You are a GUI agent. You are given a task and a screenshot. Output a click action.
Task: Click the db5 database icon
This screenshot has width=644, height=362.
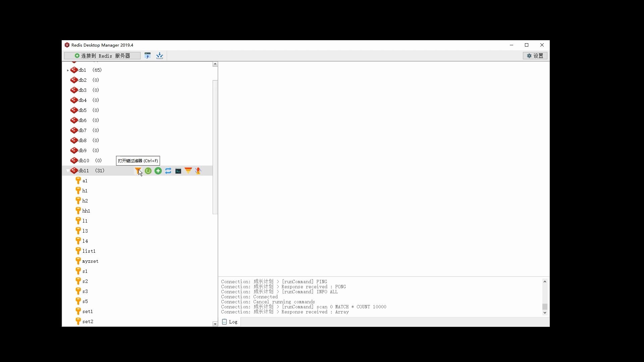(74, 110)
